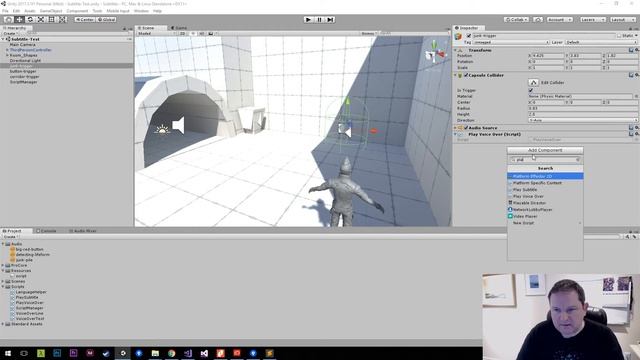Select the Scale tool in the toolbar
The width and height of the screenshot is (640, 360).
[x=41, y=20]
